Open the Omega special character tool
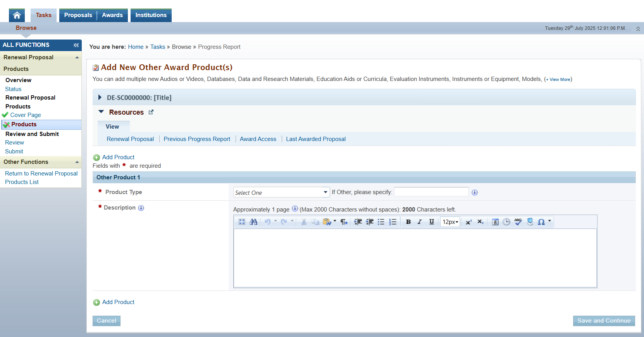The height and width of the screenshot is (337, 644). (x=541, y=222)
